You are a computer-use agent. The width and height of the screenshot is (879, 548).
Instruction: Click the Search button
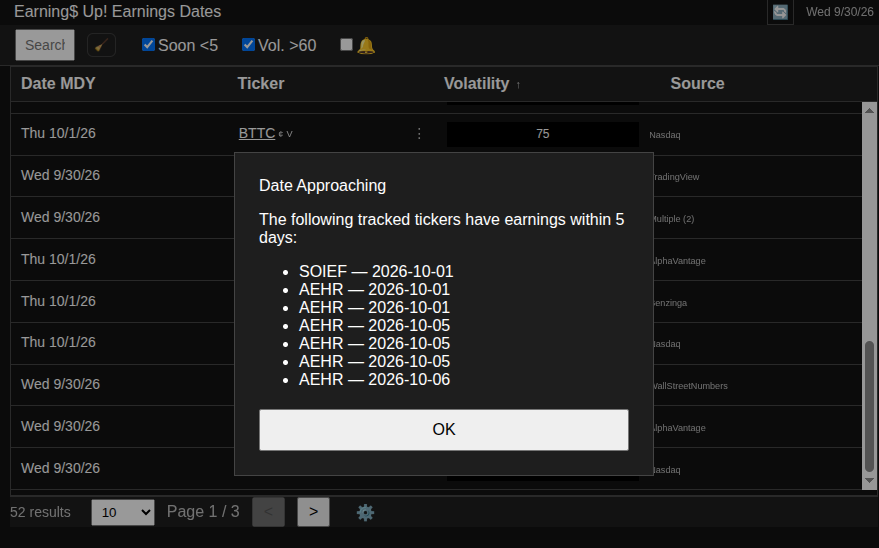pos(45,45)
